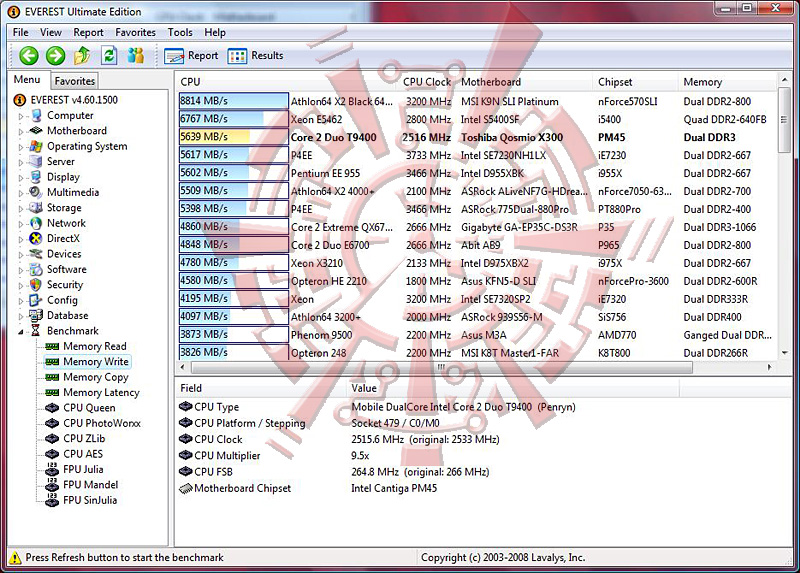The width and height of the screenshot is (800, 573).
Task: Open the Favorites menu
Action: pyautogui.click(x=135, y=32)
